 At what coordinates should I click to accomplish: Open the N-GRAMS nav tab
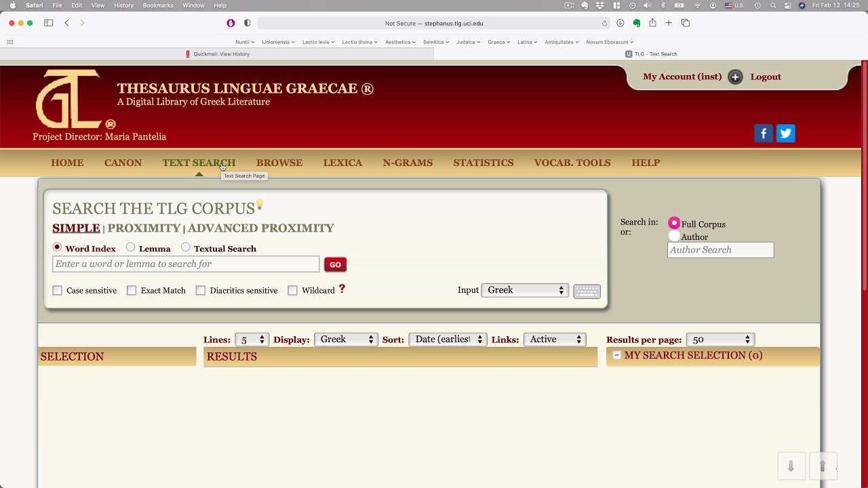[x=408, y=163]
